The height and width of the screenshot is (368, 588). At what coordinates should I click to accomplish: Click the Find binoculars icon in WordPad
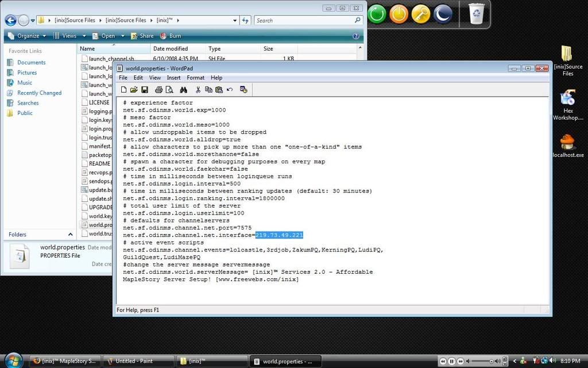tap(183, 89)
